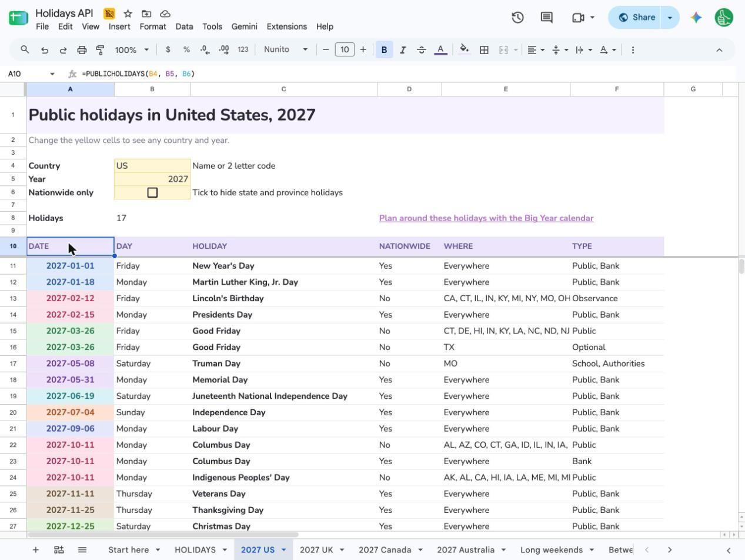Open more number formats 123
Screen dimensions: 745x560
[x=243, y=50]
